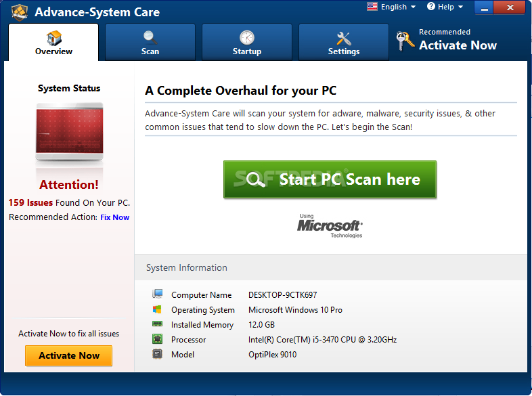
Task: Click the Computer Name label
Action: 201,295
